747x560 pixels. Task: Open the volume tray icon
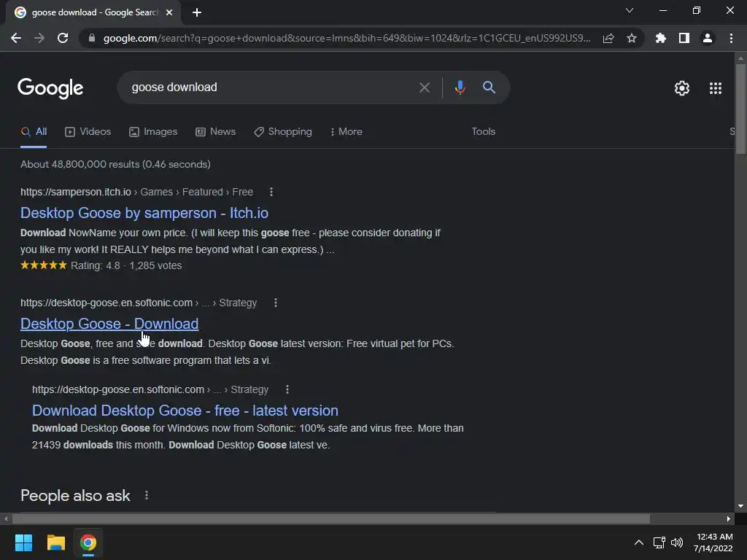676,542
